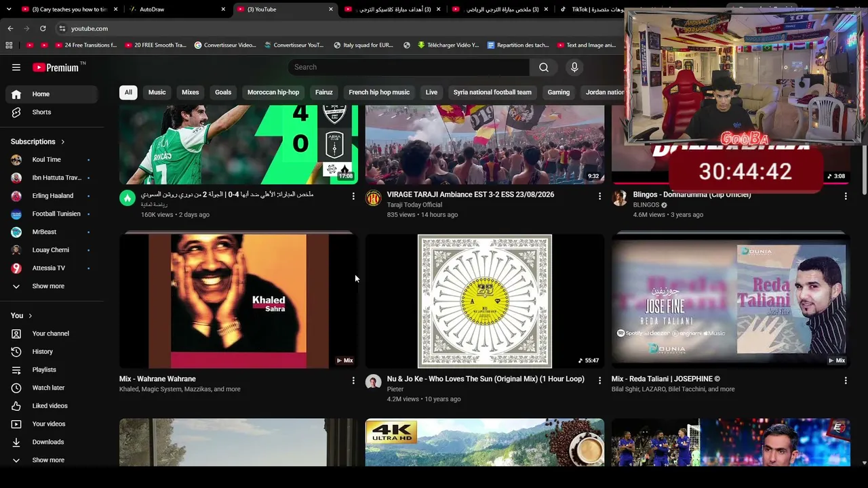The height and width of the screenshot is (488, 868).
Task: Select the French hip hop music chip
Action: pos(379,92)
